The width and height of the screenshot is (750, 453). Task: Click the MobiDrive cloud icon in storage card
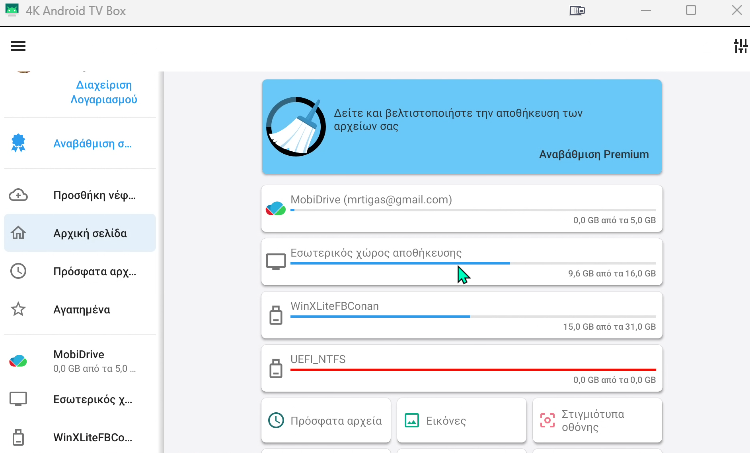pos(276,209)
